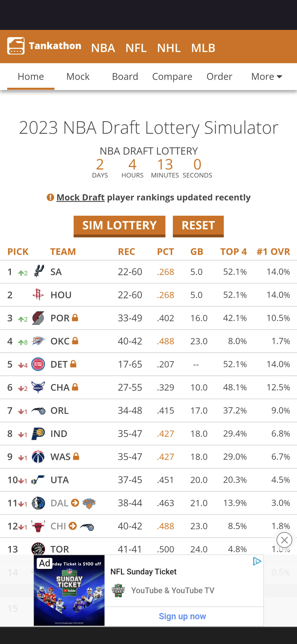Viewport: 297px width, 644px height.
Task: Click the Charlotte Hornets logo
Action: pos(38,387)
